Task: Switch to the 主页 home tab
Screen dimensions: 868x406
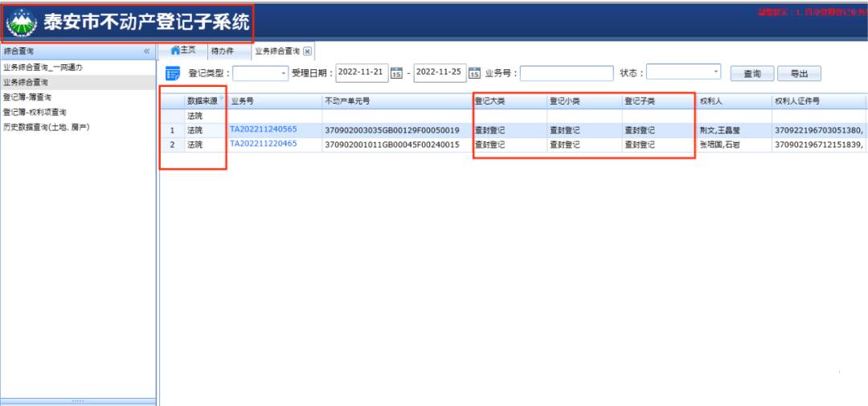Action: click(x=183, y=51)
